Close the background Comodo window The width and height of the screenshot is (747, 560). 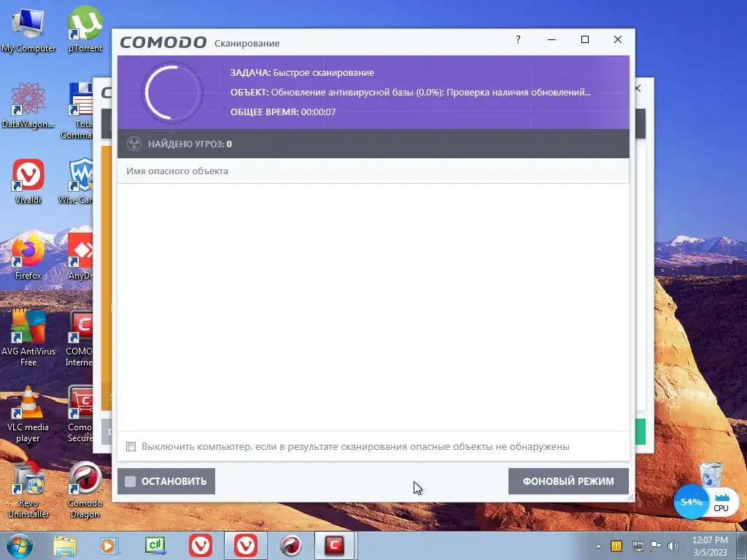coord(638,88)
